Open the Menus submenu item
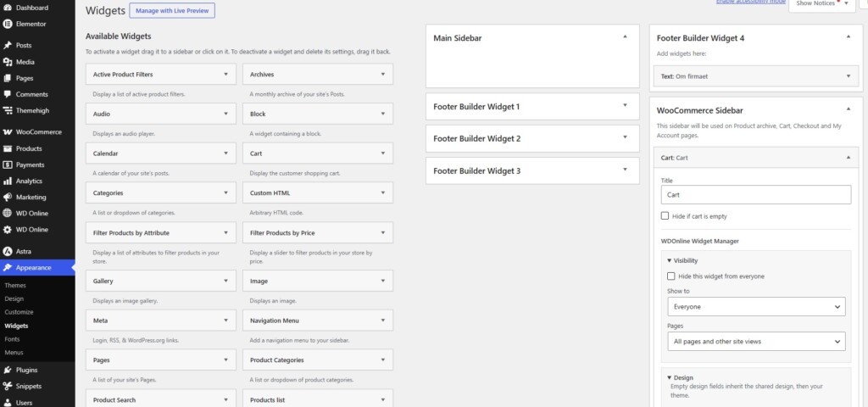 [x=14, y=352]
